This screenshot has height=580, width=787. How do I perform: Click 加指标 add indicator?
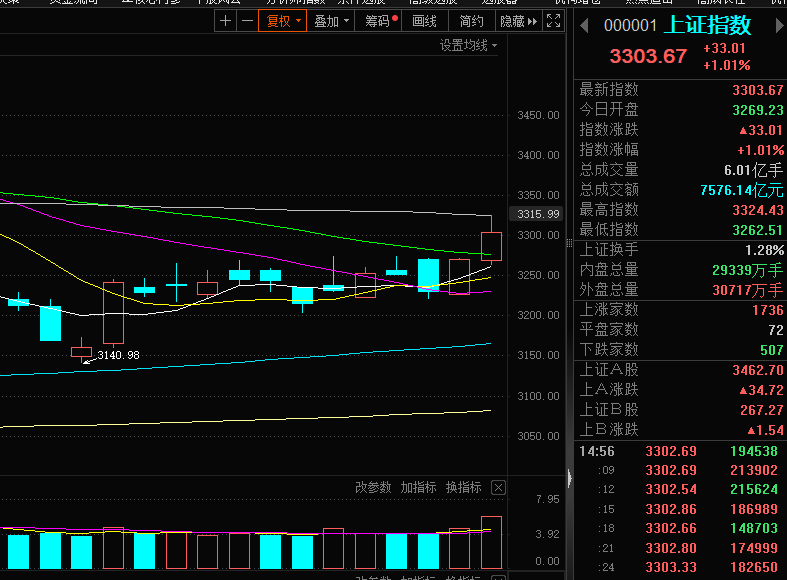(418, 487)
